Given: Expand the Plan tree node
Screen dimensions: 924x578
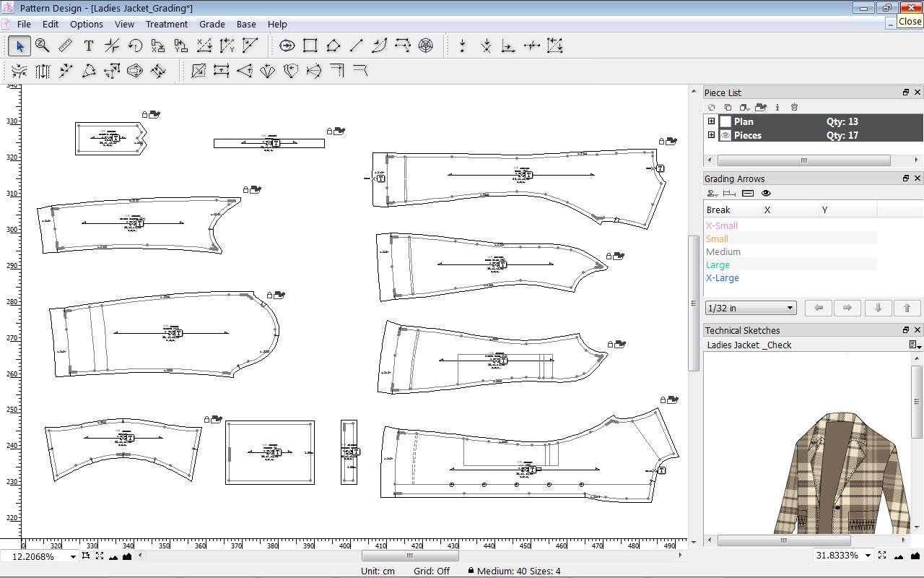Looking at the screenshot, I should click(x=711, y=121).
